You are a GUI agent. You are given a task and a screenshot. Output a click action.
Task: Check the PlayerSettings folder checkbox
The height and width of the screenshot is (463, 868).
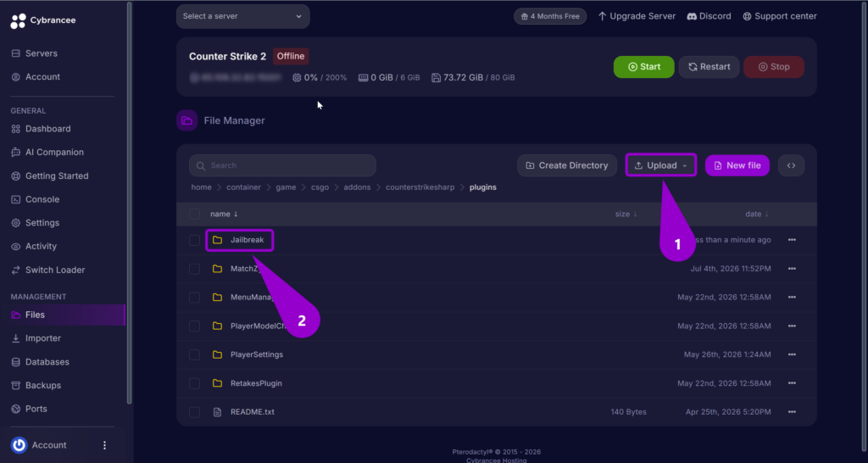tap(194, 354)
